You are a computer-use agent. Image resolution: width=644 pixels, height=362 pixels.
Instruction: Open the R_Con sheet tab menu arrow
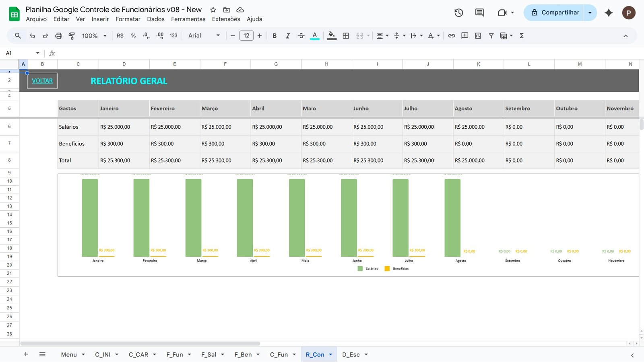point(331,354)
